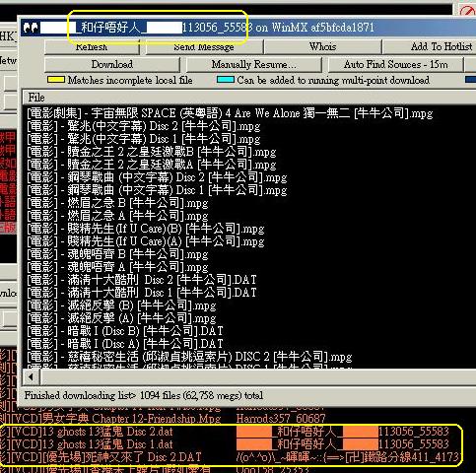Screen dimensions: 476x473
Task: Select 贖金之王 2 之皇廷激戰B file
Action: click(x=152, y=152)
